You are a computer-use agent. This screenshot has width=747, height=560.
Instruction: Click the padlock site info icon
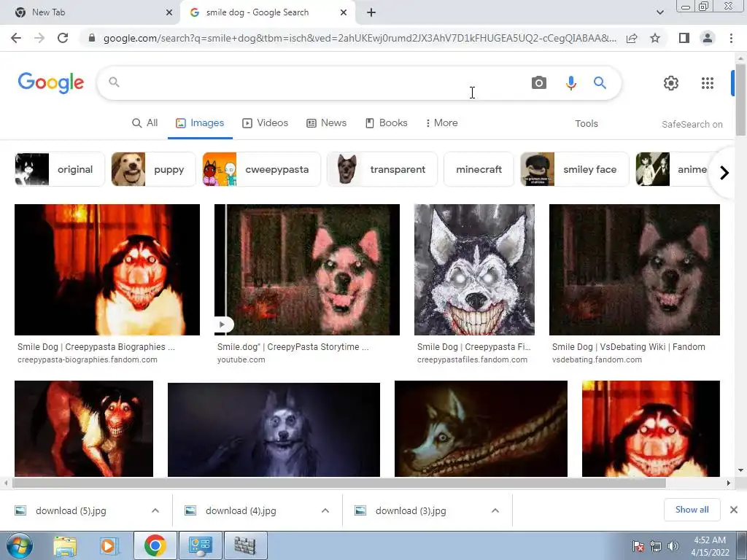click(92, 38)
